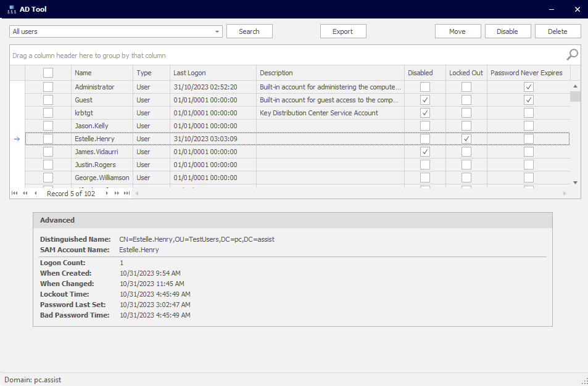Go to next record in navigator
Screen dimensions: 588x386
107,194
